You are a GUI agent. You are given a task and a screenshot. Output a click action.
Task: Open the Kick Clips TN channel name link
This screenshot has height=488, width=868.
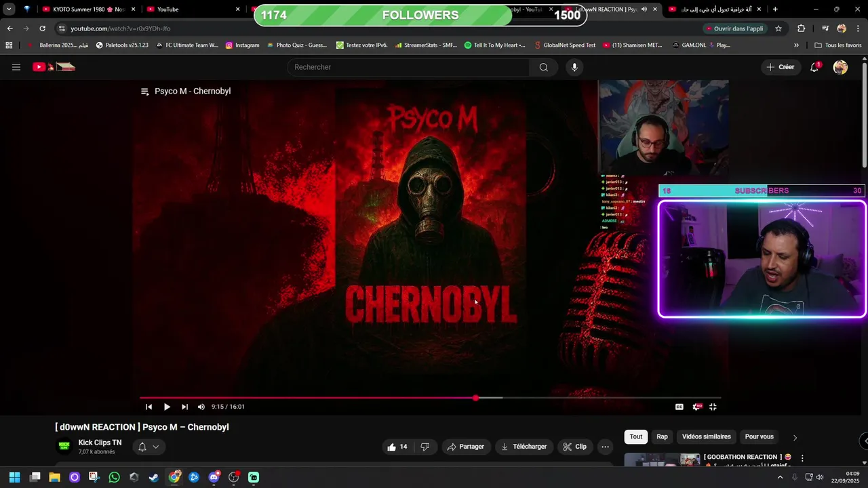point(100,443)
